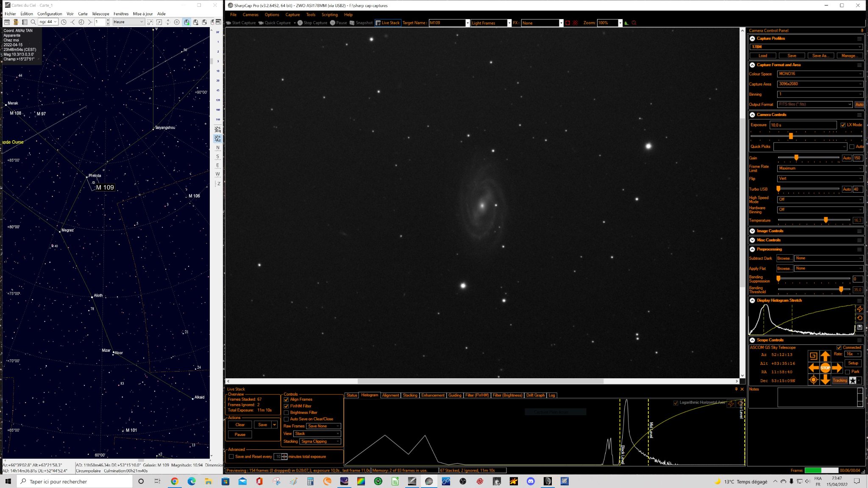Toggle the LX Mode checkbox

[x=843, y=125]
